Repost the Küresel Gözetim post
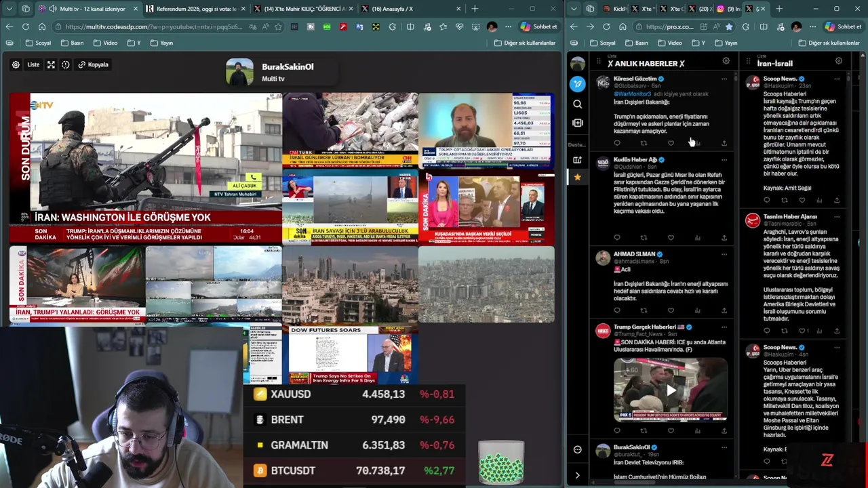 pyautogui.click(x=644, y=143)
